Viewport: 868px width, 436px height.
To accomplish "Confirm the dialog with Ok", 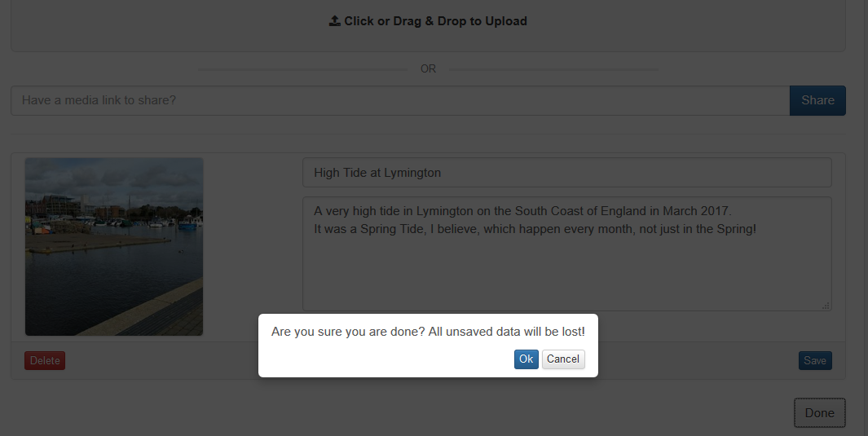I will tap(526, 359).
